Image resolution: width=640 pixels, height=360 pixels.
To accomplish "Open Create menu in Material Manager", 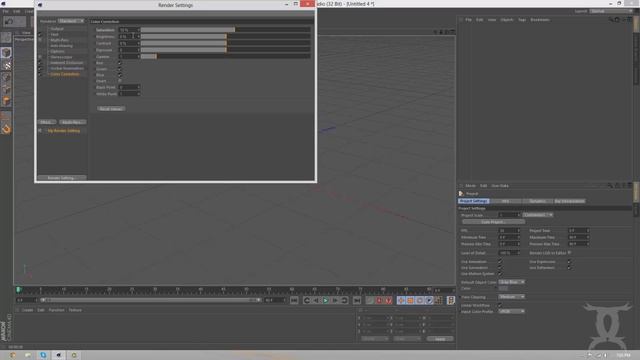I will point(27,310).
